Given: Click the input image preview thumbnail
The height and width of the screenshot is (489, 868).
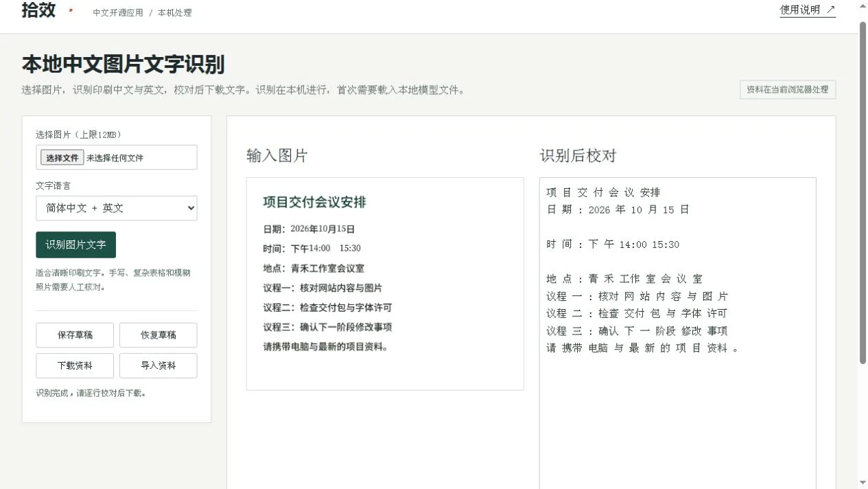Looking at the screenshot, I should pyautogui.click(x=385, y=284).
